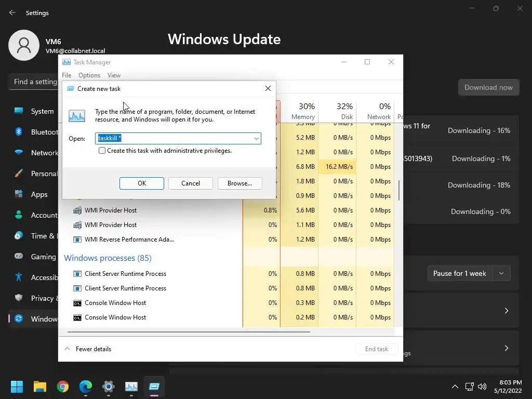Viewport: 532px width, 399px height.
Task: Show hidden system tray icons
Action: (455, 387)
